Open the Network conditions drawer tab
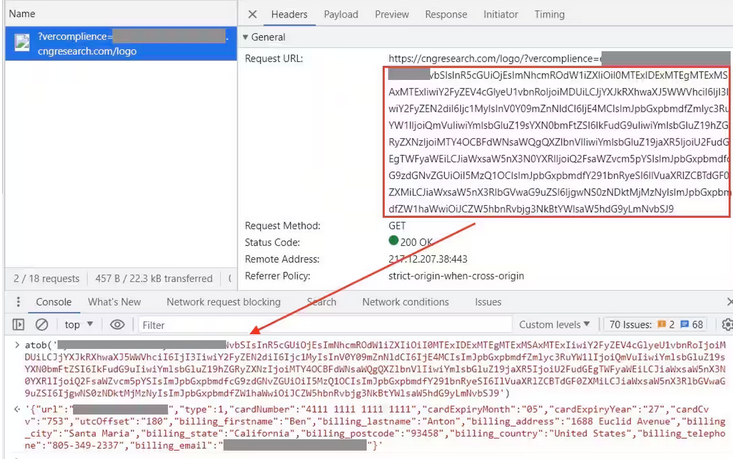This screenshot has width=733, height=459. (405, 302)
